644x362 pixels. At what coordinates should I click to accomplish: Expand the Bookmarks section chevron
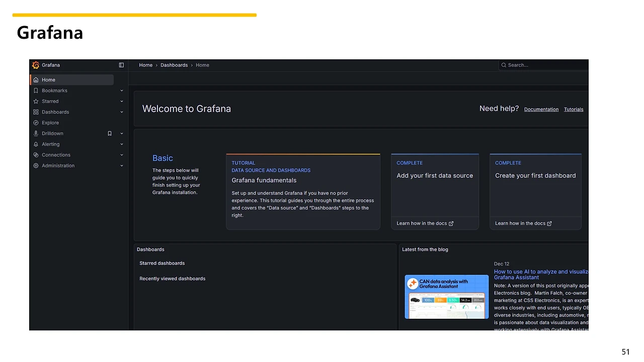pos(122,90)
